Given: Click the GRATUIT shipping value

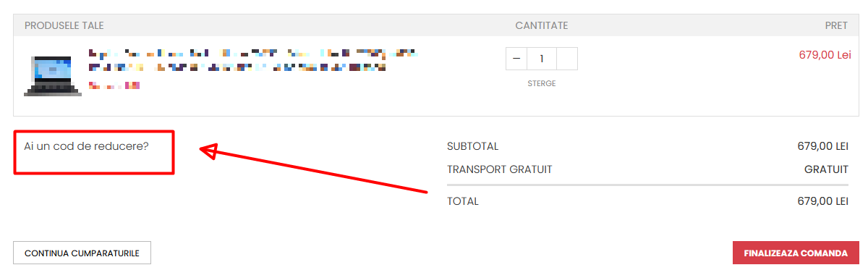Looking at the screenshot, I should pyautogui.click(x=826, y=169).
